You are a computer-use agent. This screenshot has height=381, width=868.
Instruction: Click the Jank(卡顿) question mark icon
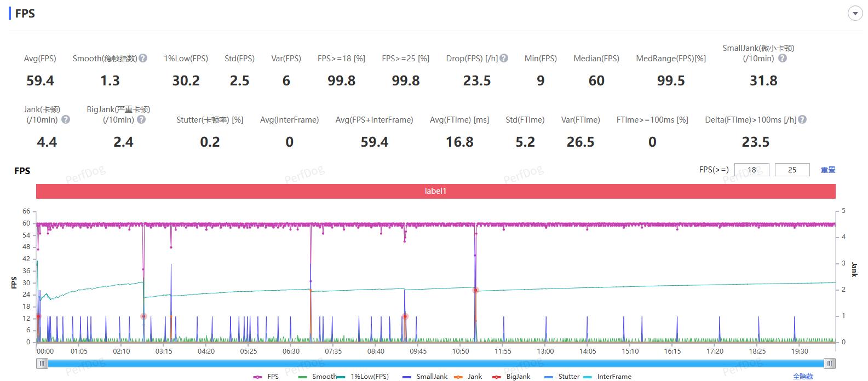click(66, 119)
